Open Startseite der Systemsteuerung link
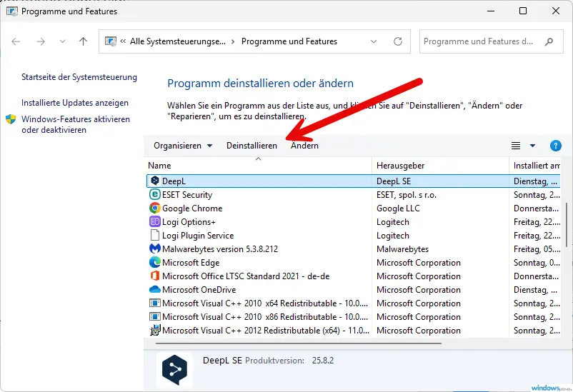Image resolution: width=573 pixels, height=392 pixels. tap(79, 77)
